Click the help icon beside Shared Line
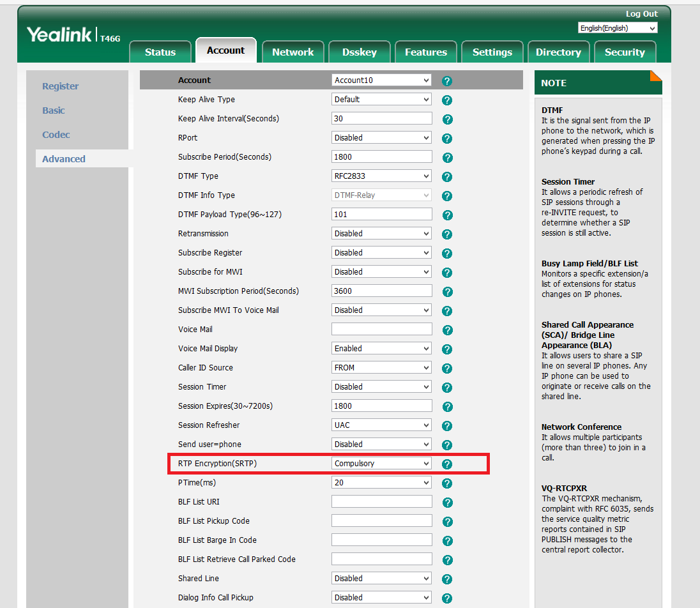The image size is (700, 608). pyautogui.click(x=447, y=579)
